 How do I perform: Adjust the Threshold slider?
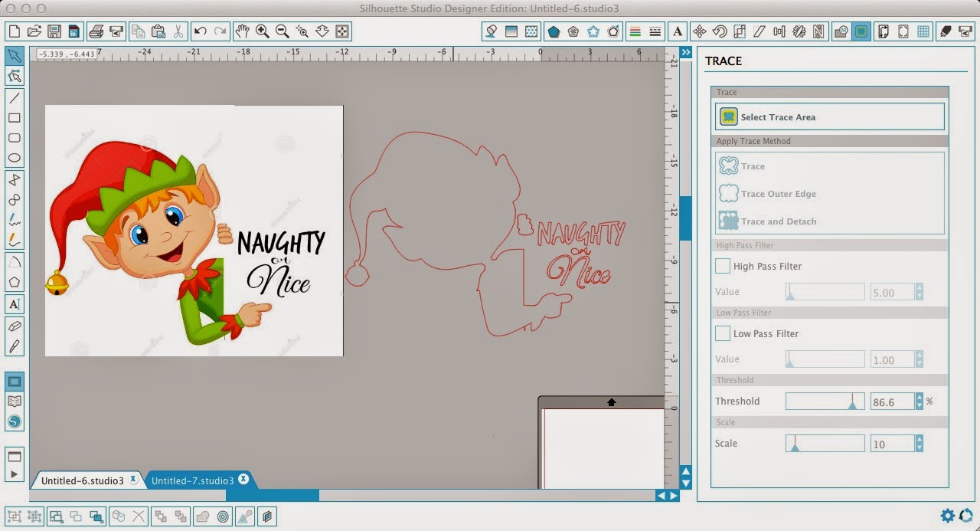point(825,401)
